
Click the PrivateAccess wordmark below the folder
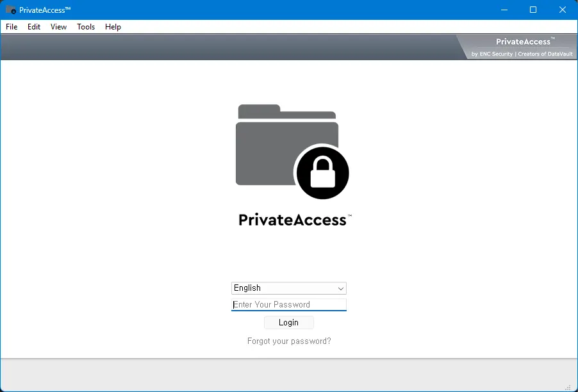[x=295, y=220]
